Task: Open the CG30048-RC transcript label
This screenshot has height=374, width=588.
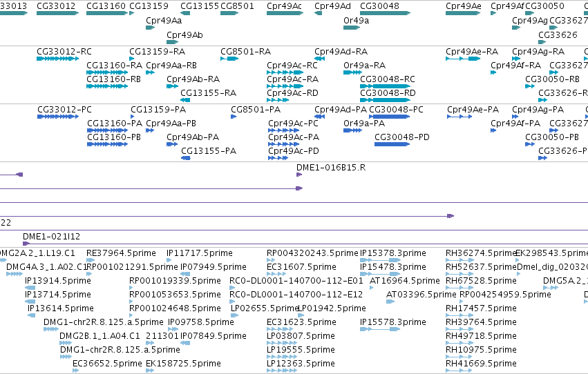Action: 388,79
